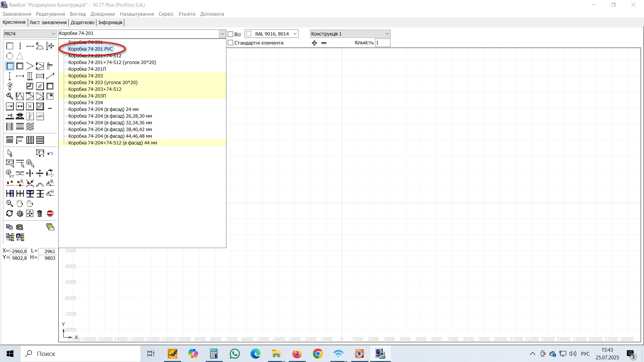The height and width of the screenshot is (362, 644).
Task: Switch to the Лист замовлення tab
Action: point(48,22)
